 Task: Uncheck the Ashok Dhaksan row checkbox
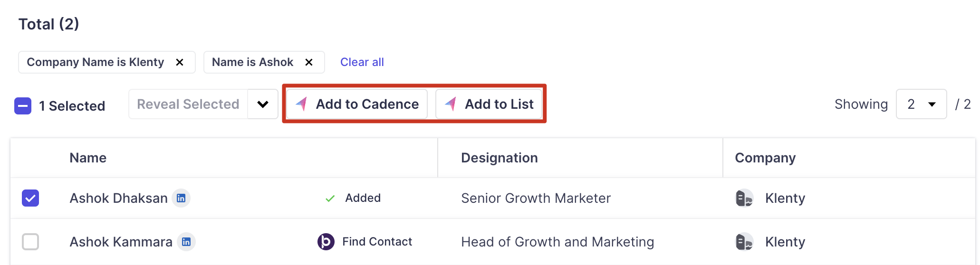pos(30,198)
